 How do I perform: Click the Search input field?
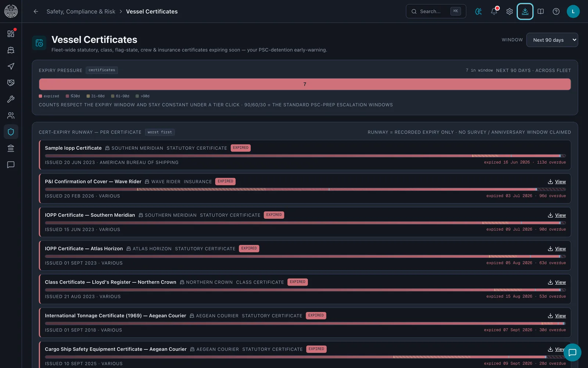[436, 11]
